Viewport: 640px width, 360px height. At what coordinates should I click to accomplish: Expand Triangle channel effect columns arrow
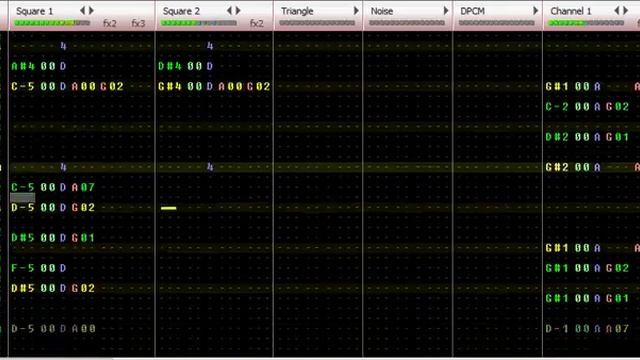(356, 11)
